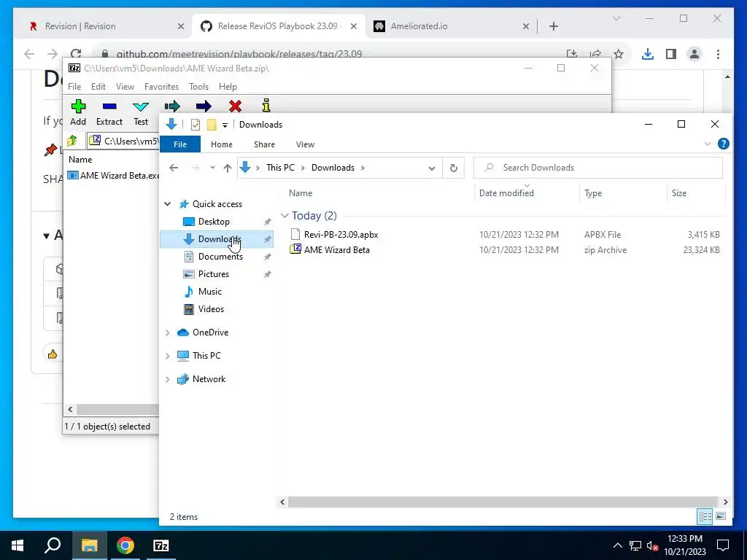Sort by the Name column header
The height and width of the screenshot is (560, 747).
click(x=300, y=192)
